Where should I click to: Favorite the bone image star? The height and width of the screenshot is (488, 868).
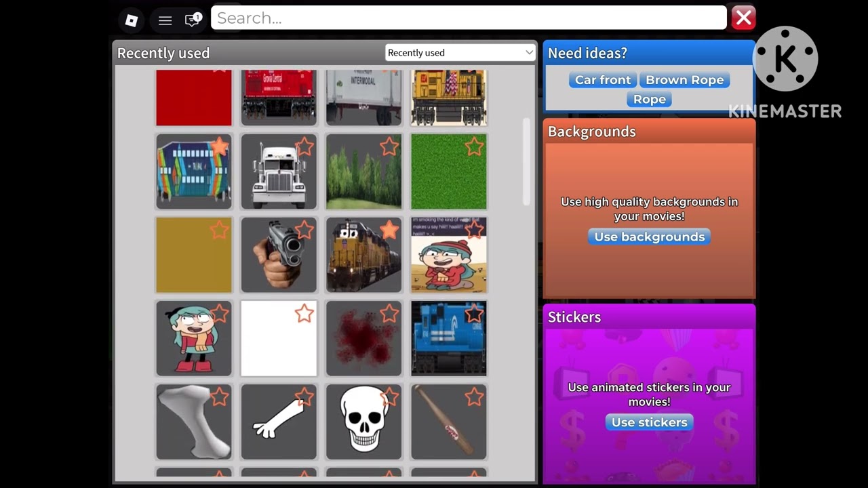click(x=219, y=396)
